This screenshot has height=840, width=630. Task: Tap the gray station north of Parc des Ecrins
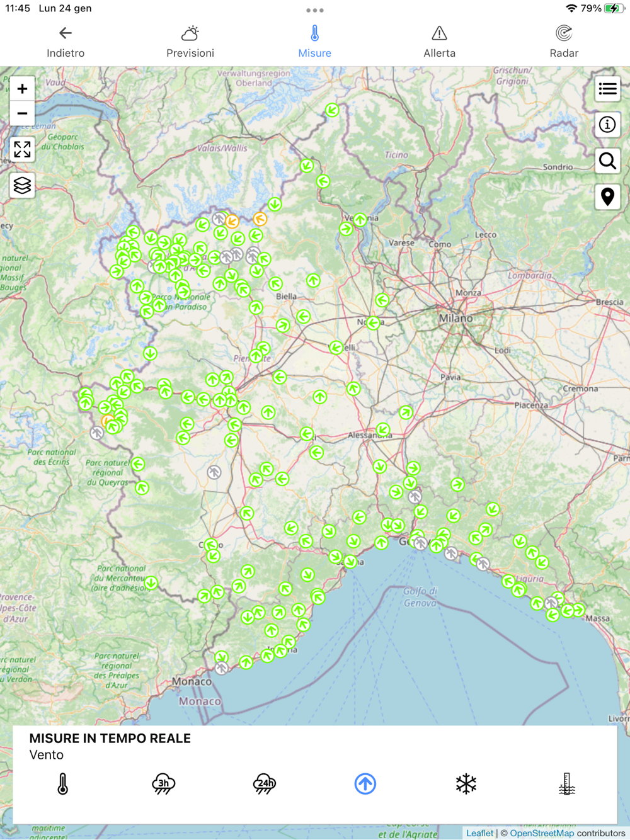[96, 433]
